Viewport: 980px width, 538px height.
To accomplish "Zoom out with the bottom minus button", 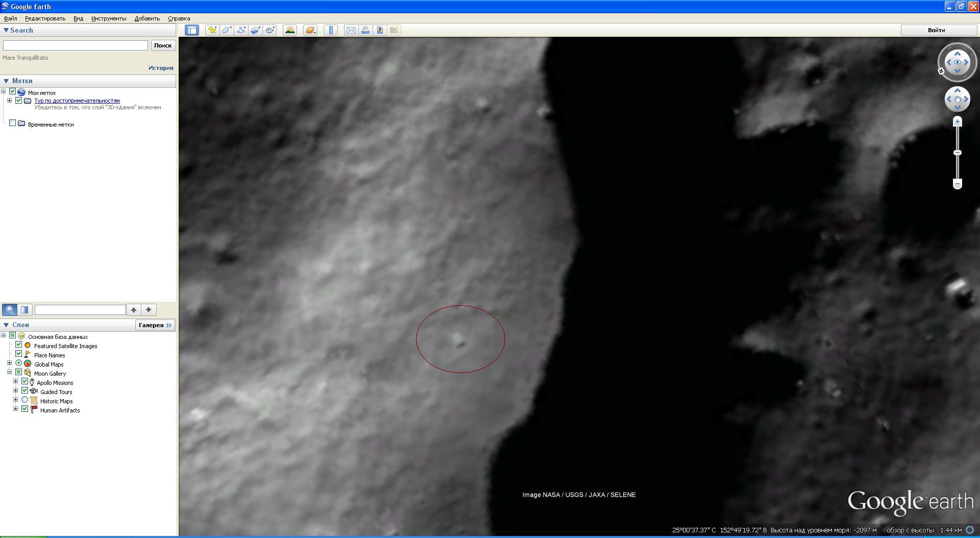I will tap(958, 184).
